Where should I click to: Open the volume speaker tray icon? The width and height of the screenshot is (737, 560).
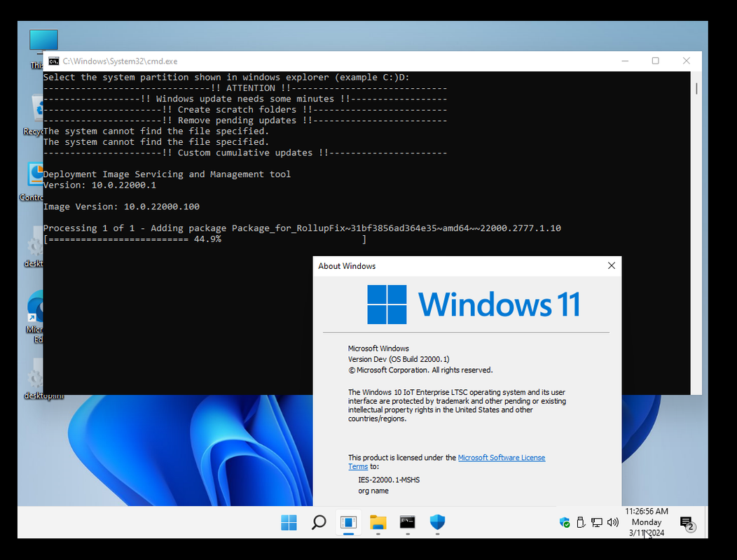613,522
